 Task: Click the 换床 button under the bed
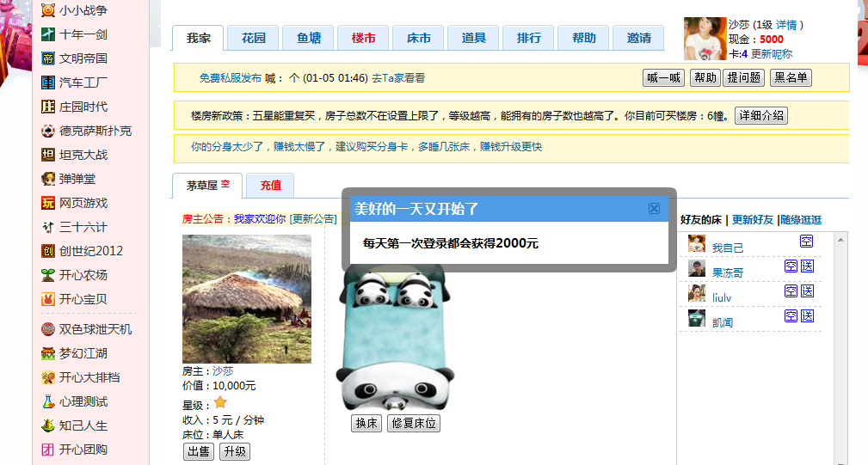click(x=366, y=423)
